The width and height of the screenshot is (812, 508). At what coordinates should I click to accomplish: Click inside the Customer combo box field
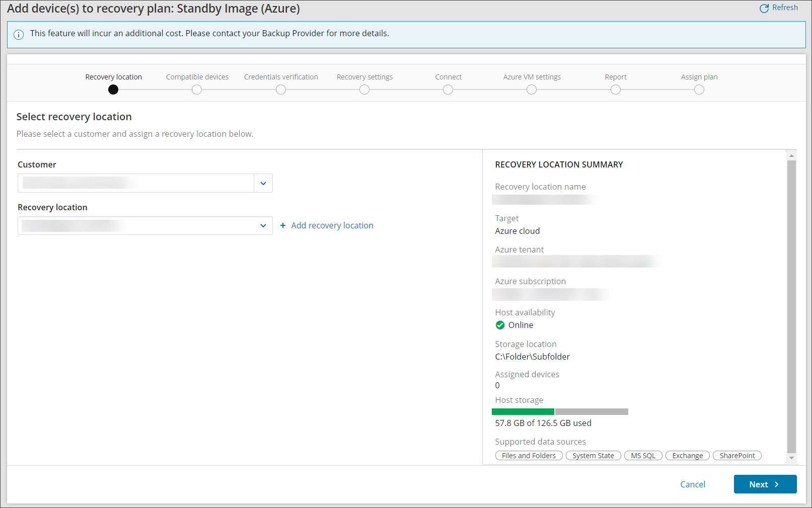click(136, 183)
